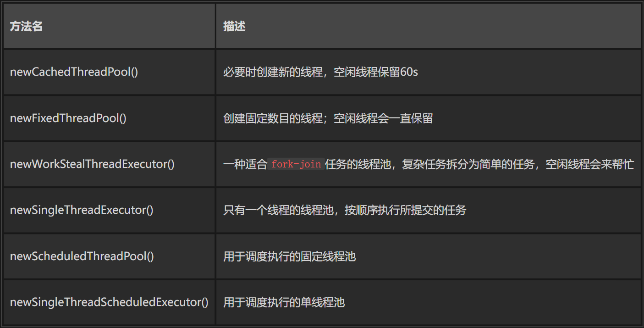Click the 方法名 column header

[x=27, y=27]
